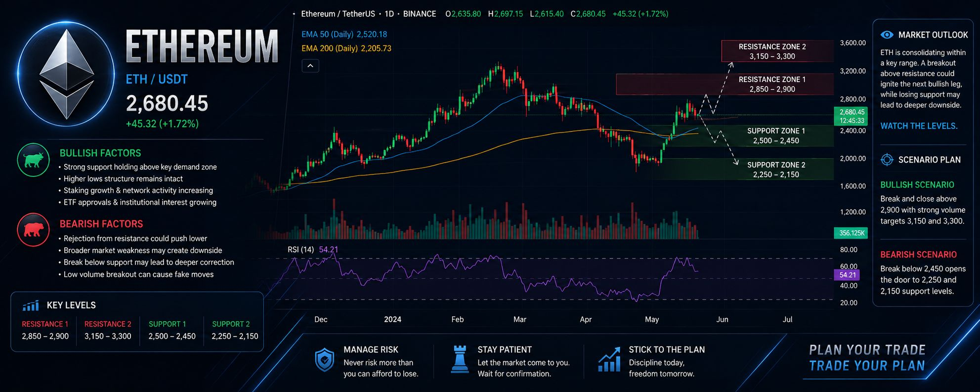
Task: Collapse the indicator legend with the chevron button
Action: pos(310,66)
